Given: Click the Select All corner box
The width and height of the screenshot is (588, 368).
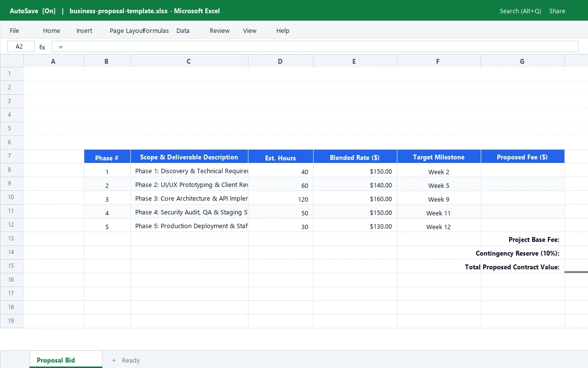Looking at the screenshot, I should coord(12,61).
